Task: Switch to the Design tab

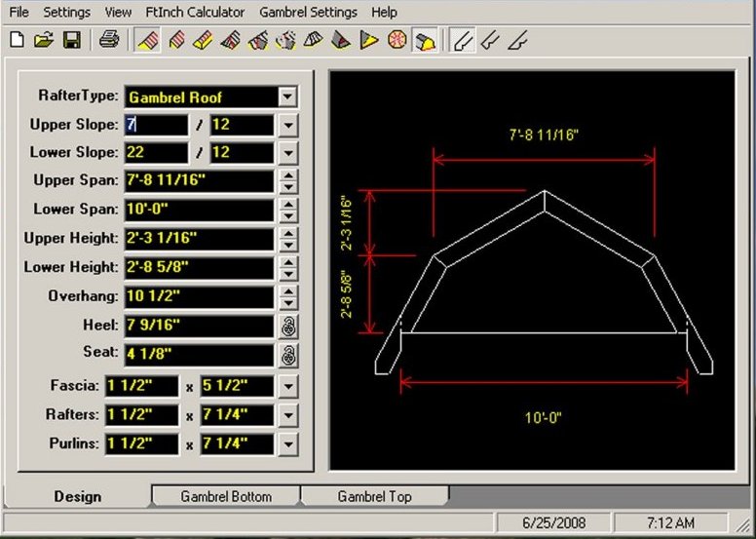Action: tap(78, 496)
